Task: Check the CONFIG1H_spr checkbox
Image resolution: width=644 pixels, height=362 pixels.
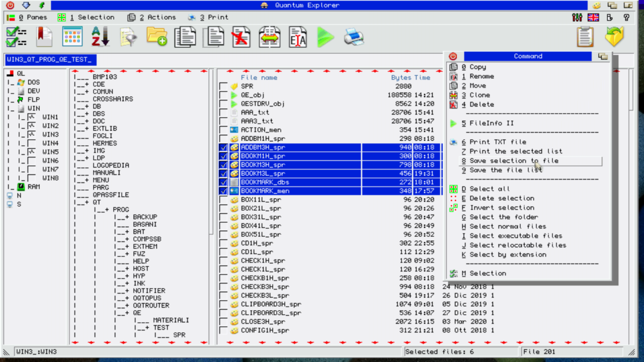Action: coord(223,331)
